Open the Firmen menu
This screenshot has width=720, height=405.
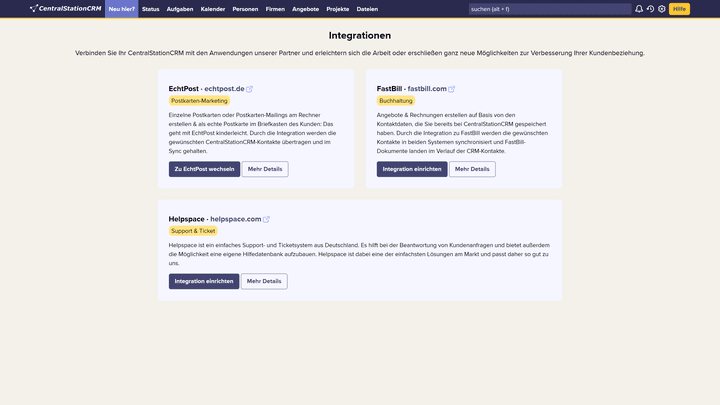275,9
